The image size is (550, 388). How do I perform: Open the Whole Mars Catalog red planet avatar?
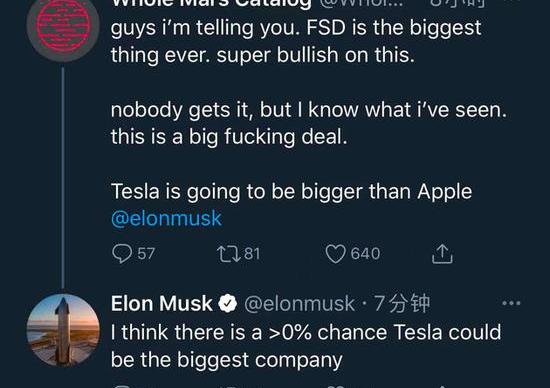point(63,26)
